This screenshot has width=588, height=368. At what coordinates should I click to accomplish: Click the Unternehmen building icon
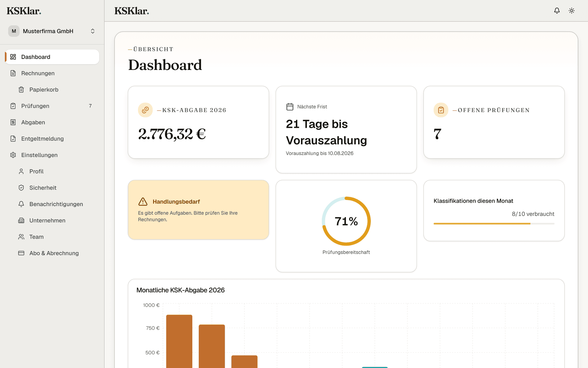pyautogui.click(x=21, y=220)
